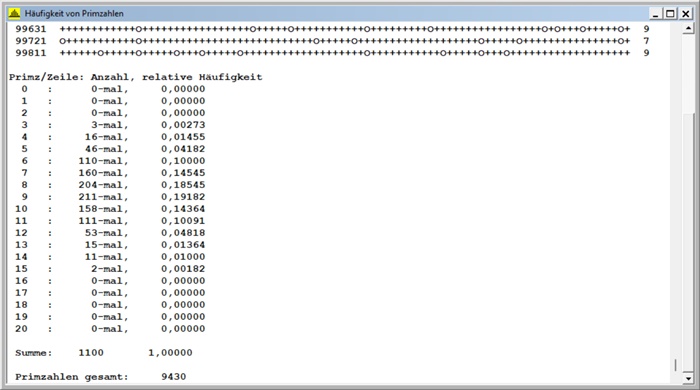Minimize the Häufigkeit von Primzahlen window
This screenshot has width=700, height=390.
[655, 14]
